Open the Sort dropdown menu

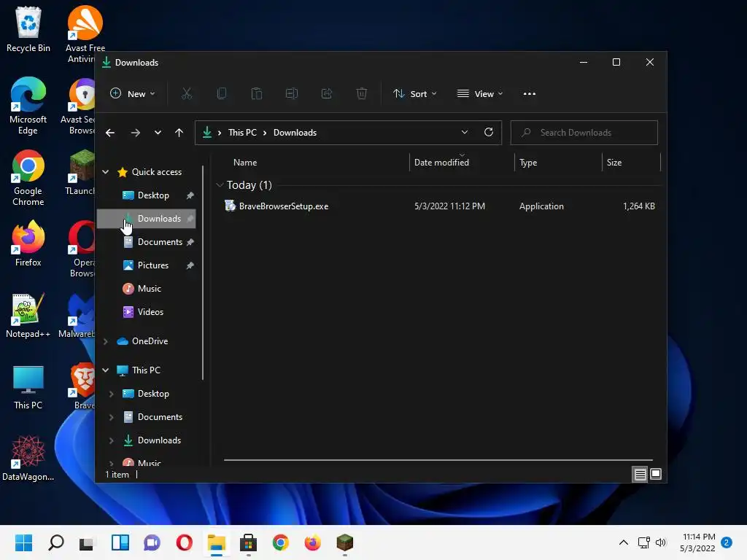414,94
